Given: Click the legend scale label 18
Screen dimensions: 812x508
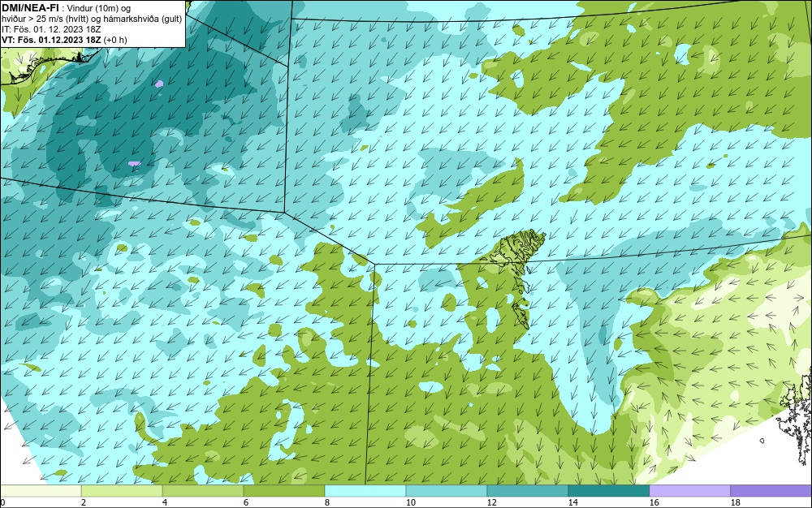Looking at the screenshot, I should click(x=736, y=502).
